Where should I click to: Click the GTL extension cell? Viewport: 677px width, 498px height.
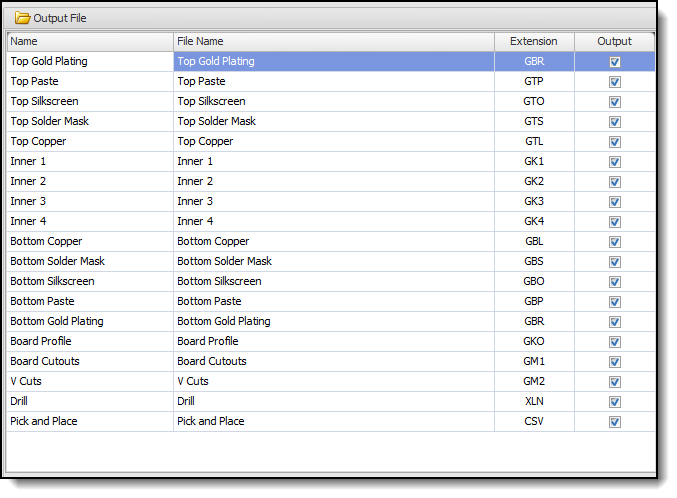point(534,141)
